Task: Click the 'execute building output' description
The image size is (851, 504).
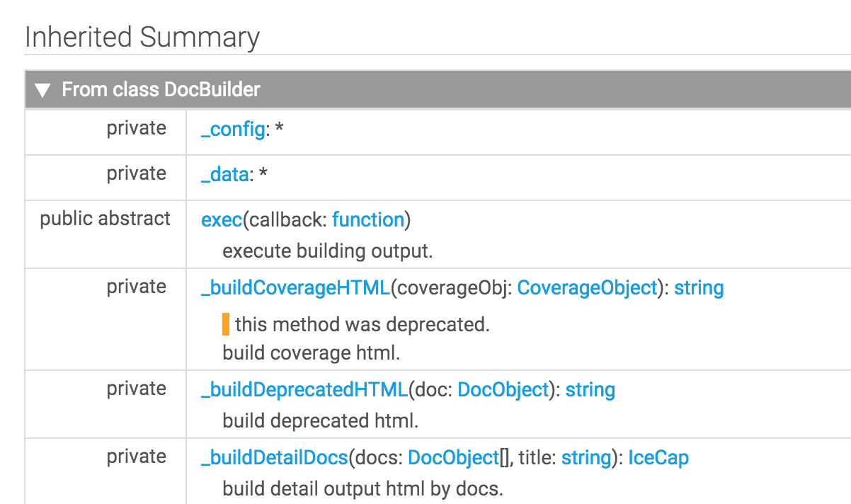Action: pos(327,251)
